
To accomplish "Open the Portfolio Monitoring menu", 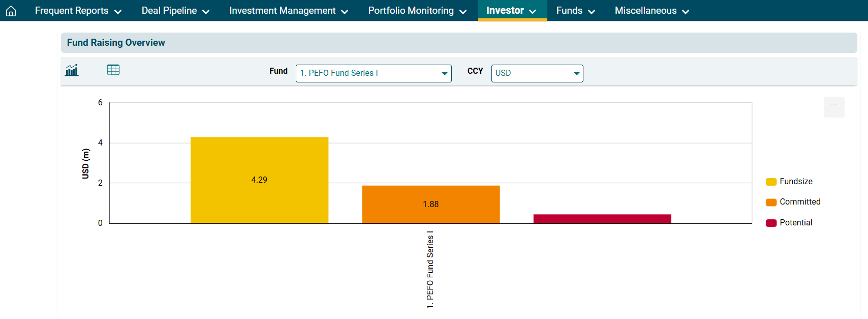I will click(417, 11).
